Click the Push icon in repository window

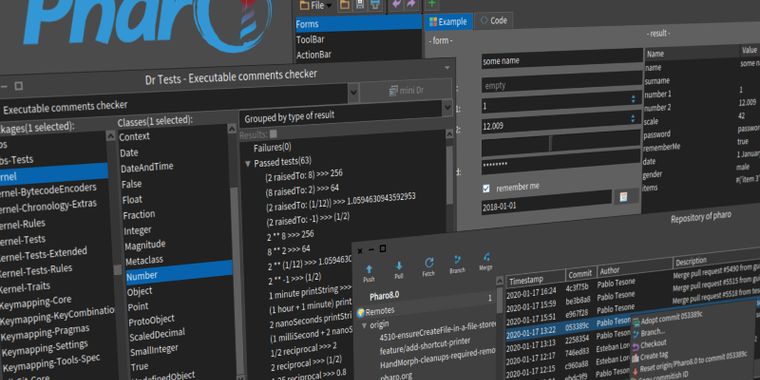369,269
